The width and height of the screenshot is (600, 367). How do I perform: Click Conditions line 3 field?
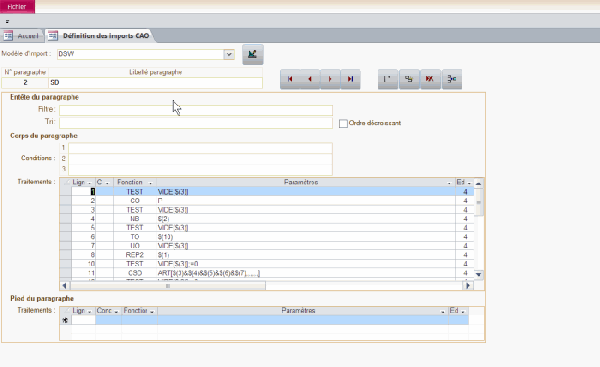click(x=200, y=170)
